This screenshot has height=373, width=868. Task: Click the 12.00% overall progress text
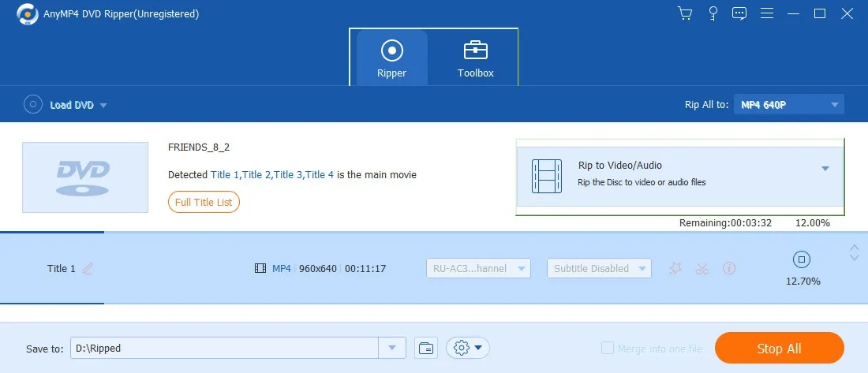[813, 223]
